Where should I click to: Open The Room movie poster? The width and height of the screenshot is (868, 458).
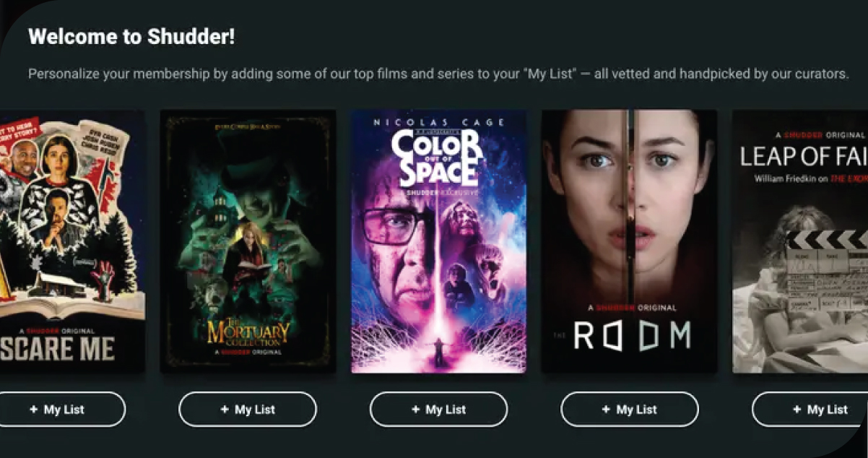tap(630, 241)
